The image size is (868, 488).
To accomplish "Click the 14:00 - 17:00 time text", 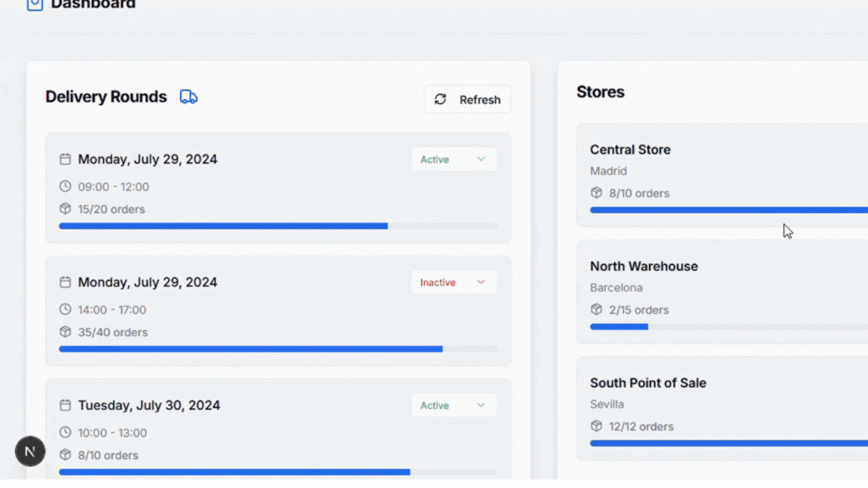I will point(112,310).
